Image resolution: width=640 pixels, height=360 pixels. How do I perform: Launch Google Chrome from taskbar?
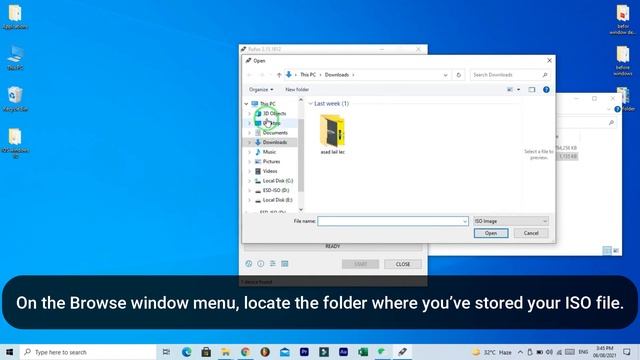[245, 352]
